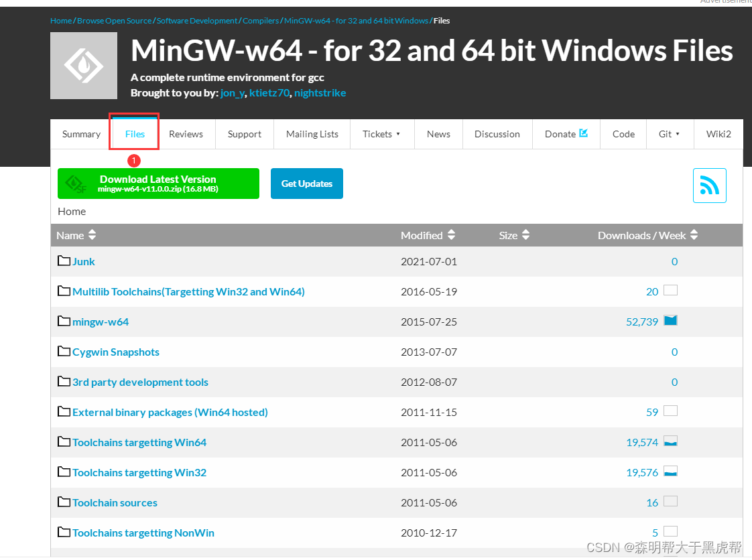
Task: Click the Get Updates button
Action: tap(307, 184)
